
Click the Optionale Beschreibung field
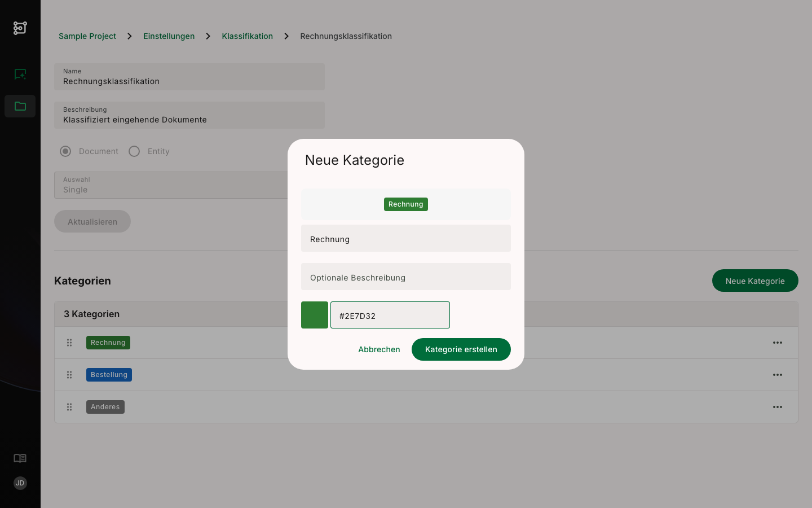(406, 277)
